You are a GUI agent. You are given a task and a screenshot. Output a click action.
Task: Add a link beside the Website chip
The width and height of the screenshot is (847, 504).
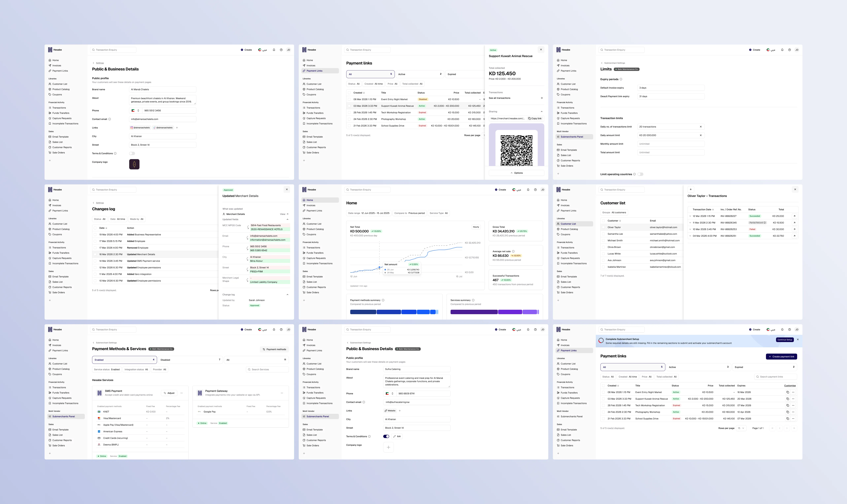click(x=400, y=411)
